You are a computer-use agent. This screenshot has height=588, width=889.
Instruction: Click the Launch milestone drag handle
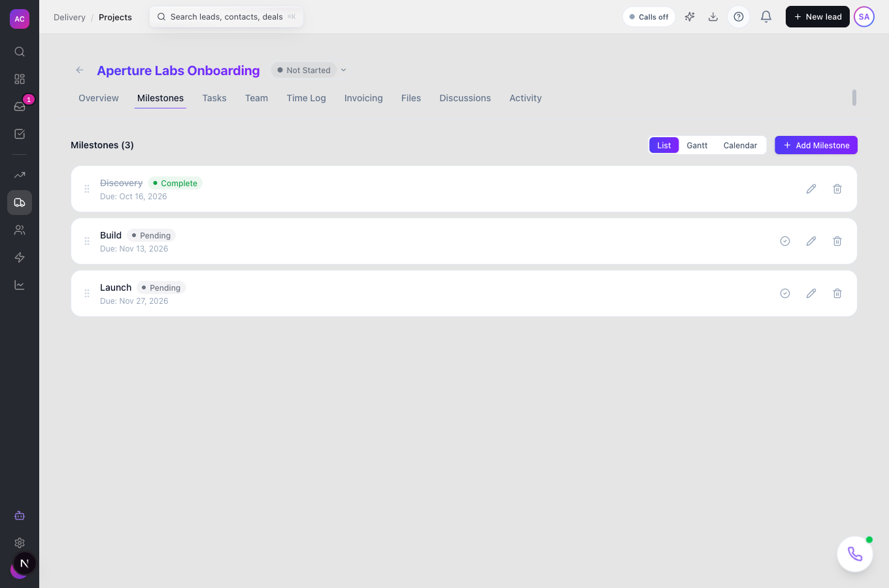[87, 293]
